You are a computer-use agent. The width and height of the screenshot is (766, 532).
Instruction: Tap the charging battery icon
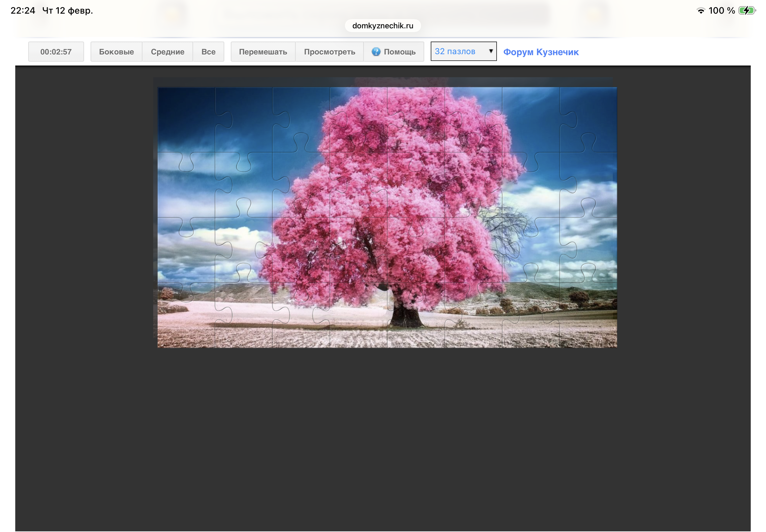click(746, 11)
